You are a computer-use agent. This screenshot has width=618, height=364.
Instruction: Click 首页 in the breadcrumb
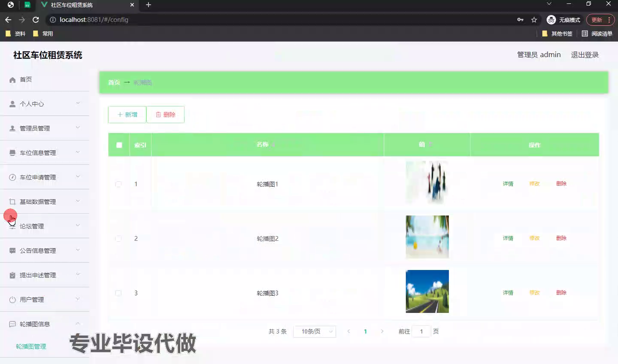114,82
